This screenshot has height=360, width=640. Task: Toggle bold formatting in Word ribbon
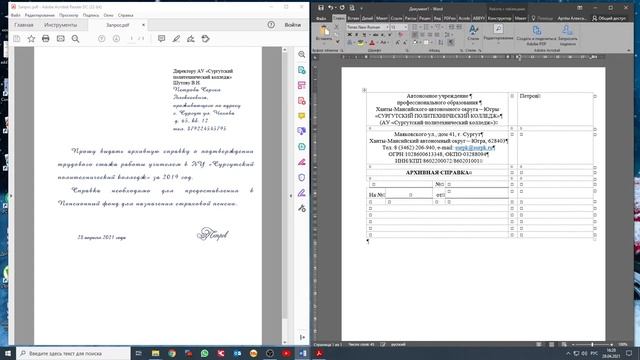click(349, 35)
